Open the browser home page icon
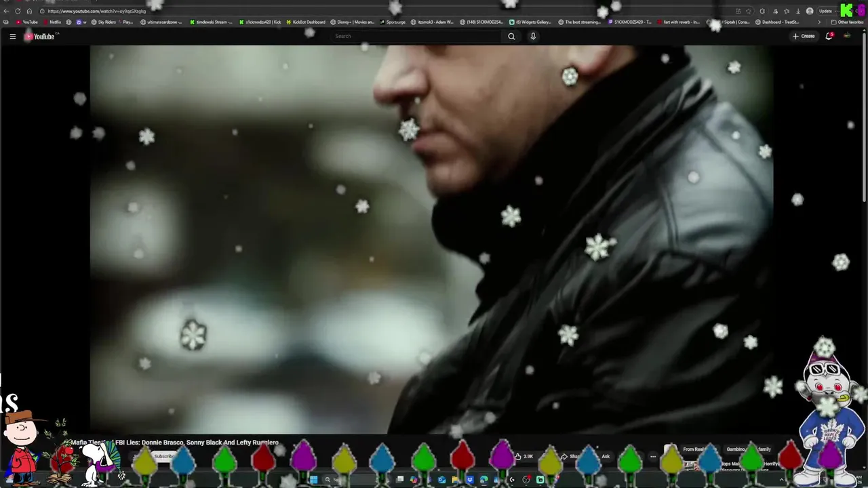Image resolution: width=868 pixels, height=488 pixels. pos(29,11)
